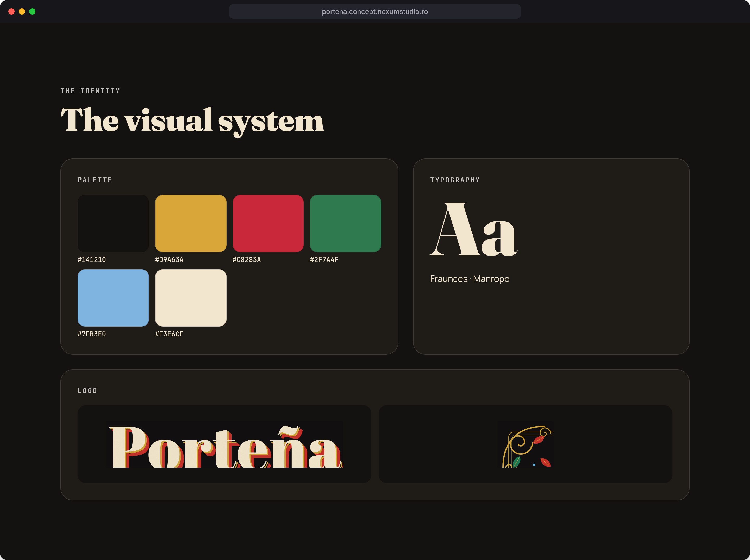Click the #2F7A4F hex code label
Image resolution: width=750 pixels, height=560 pixels.
pyautogui.click(x=324, y=259)
